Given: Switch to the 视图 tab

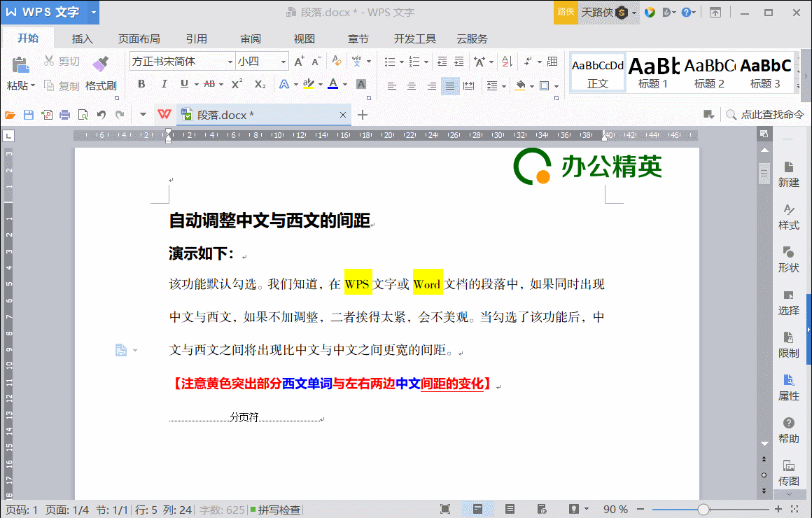Looking at the screenshot, I should (x=304, y=39).
